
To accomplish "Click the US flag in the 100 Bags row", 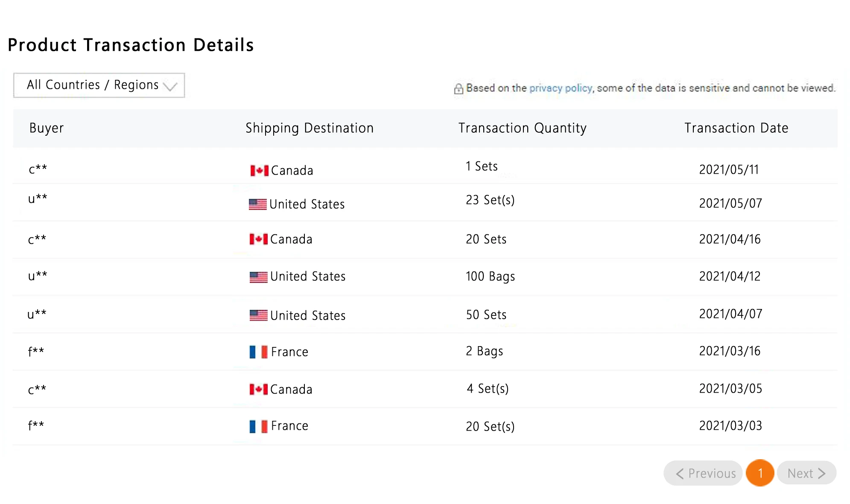I will [259, 277].
